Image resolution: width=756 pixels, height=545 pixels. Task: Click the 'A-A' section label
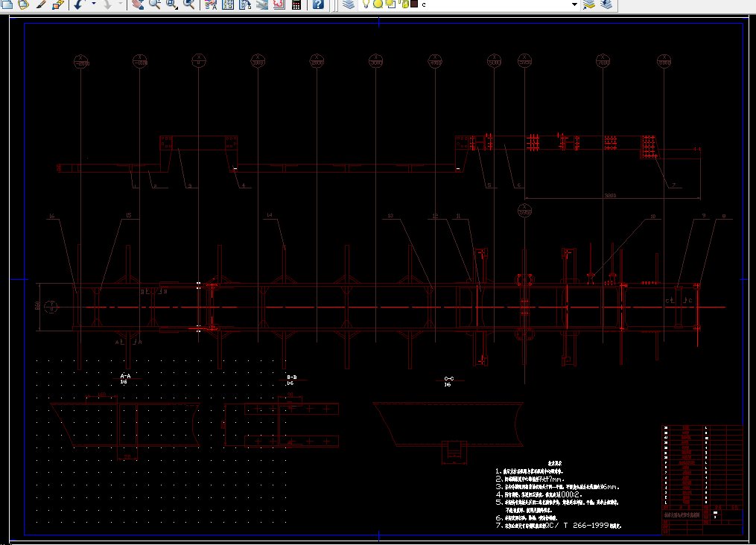(125, 376)
